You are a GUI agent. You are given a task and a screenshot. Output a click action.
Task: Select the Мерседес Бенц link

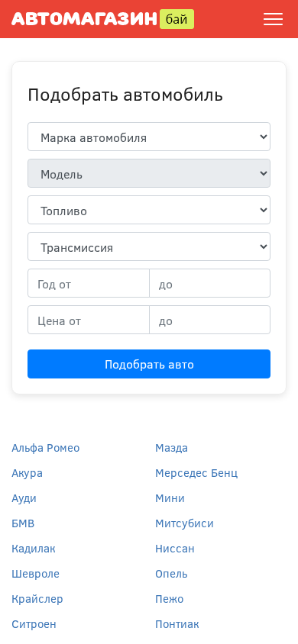(x=196, y=473)
